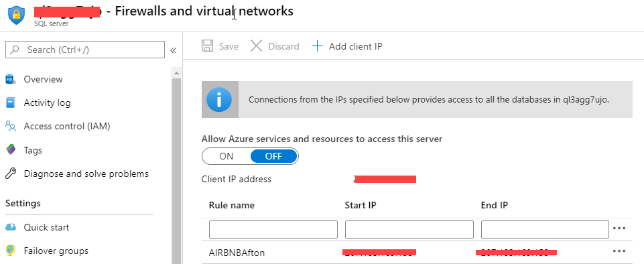Click the Settings section heading

point(23,203)
